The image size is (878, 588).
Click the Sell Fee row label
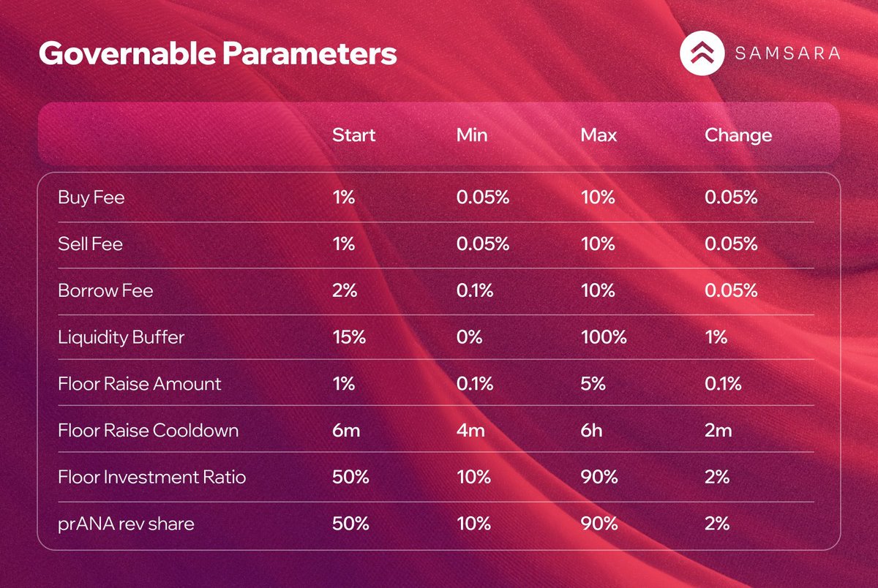click(x=91, y=244)
